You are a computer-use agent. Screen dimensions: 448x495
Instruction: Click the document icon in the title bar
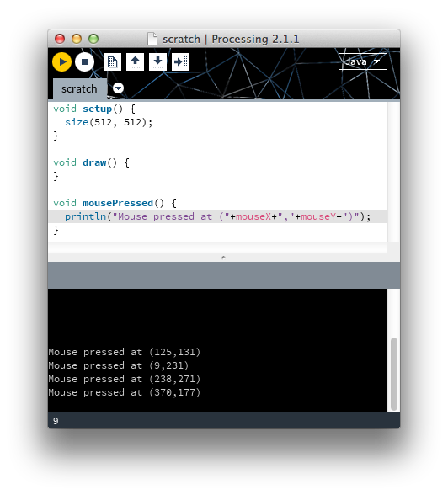(x=152, y=39)
